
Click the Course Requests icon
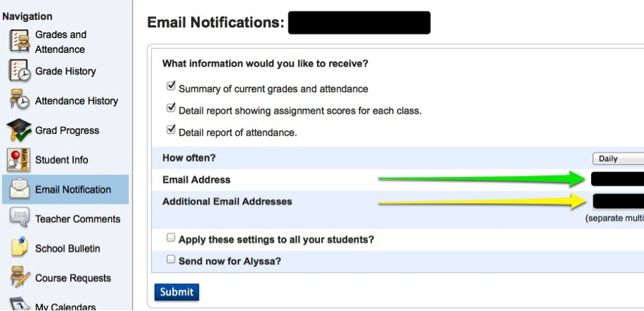coord(19,278)
